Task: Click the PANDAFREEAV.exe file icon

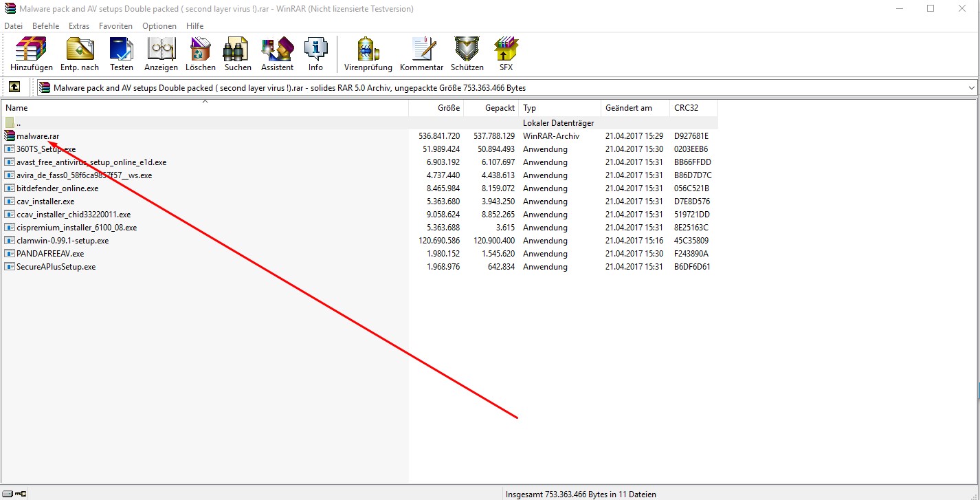Action: pos(10,254)
